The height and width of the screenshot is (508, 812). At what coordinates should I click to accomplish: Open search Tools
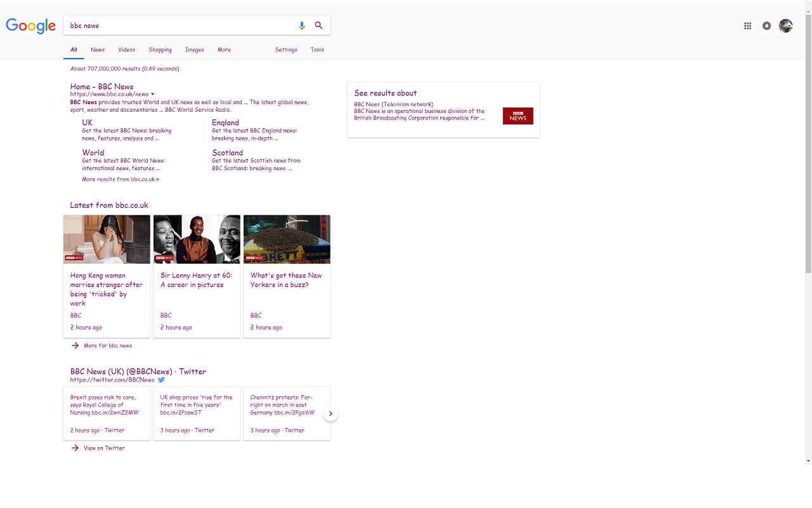[x=317, y=50]
